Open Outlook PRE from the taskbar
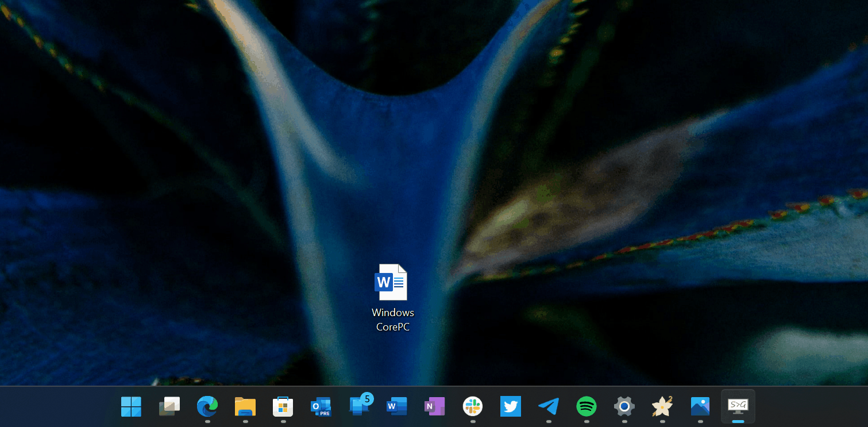The height and width of the screenshot is (427, 868). (x=321, y=407)
